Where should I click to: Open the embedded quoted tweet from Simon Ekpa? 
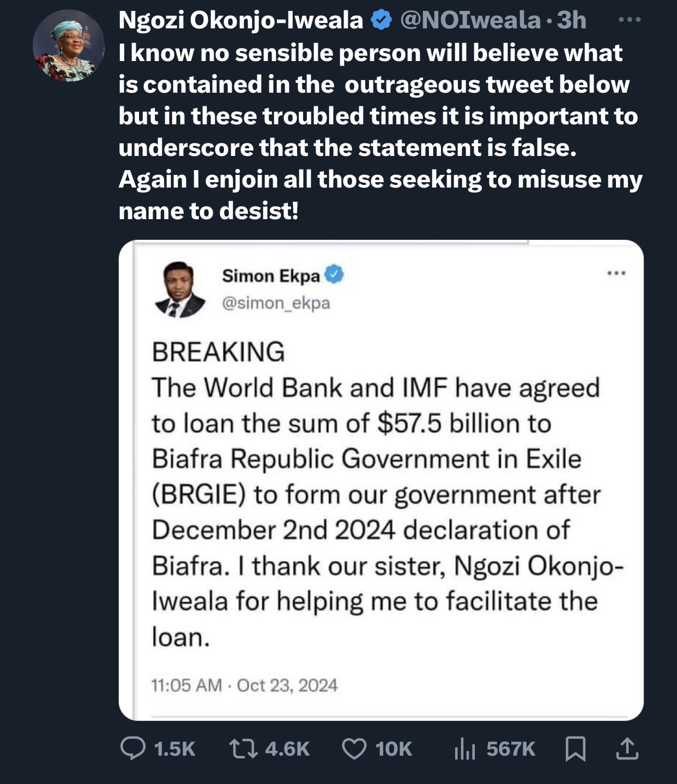tap(382, 480)
